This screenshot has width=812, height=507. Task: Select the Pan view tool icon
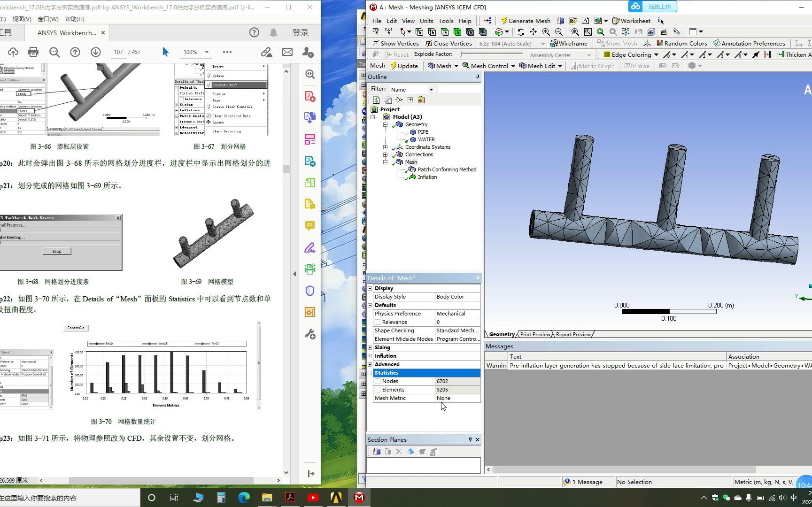[533, 32]
